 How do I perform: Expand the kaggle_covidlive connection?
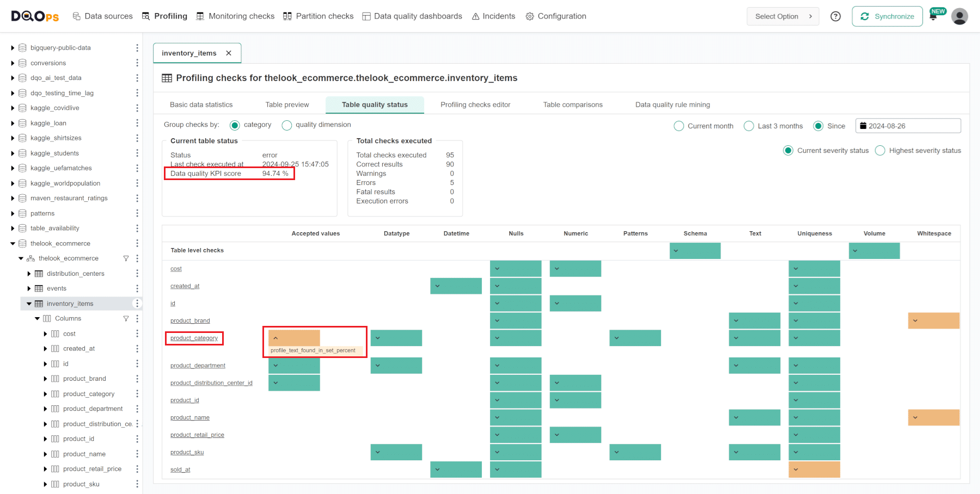(x=13, y=108)
